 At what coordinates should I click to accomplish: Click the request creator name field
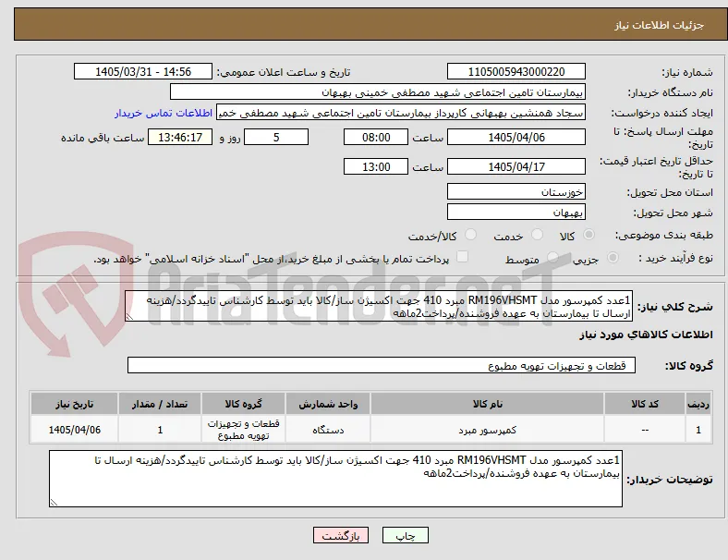tap(401, 113)
